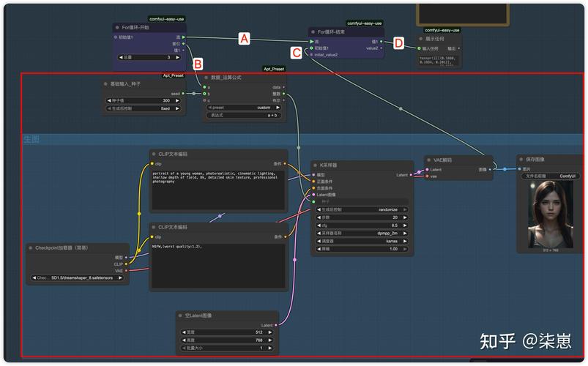Collapse the 空Latent图像 node via title dot
Screen dimensions: 588x366
(x=180, y=315)
